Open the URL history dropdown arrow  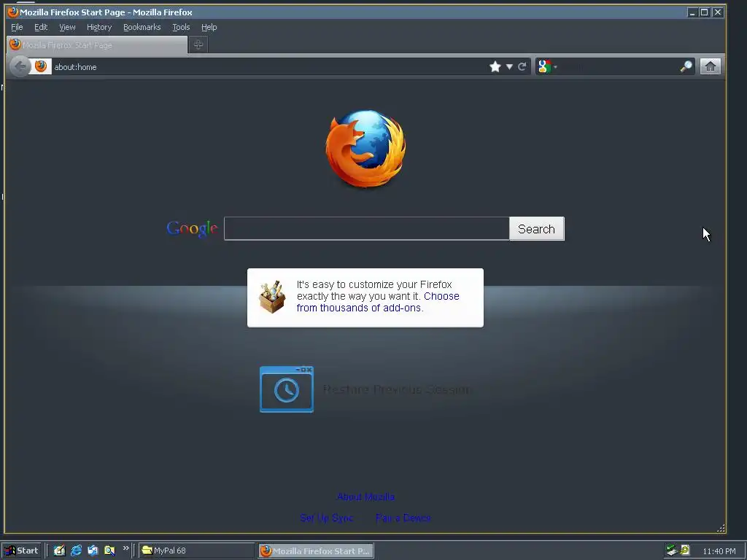click(509, 66)
